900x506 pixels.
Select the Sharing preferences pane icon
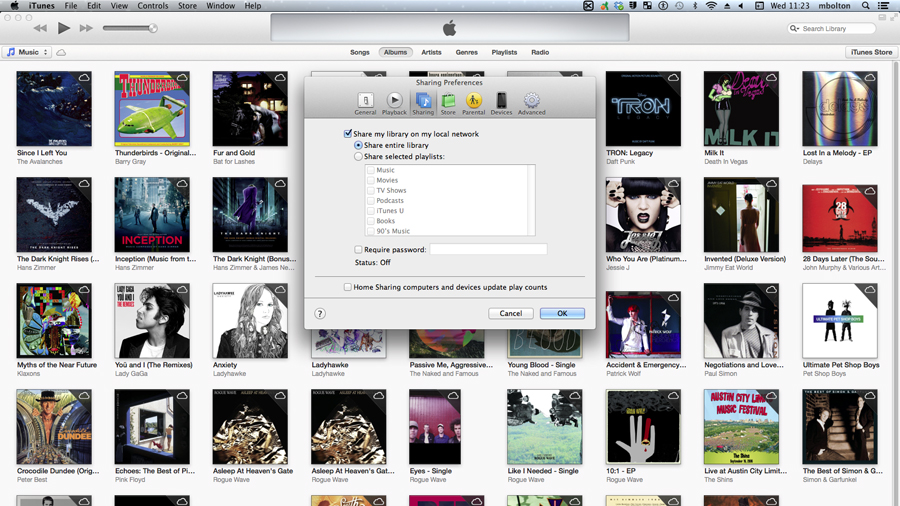tap(423, 104)
